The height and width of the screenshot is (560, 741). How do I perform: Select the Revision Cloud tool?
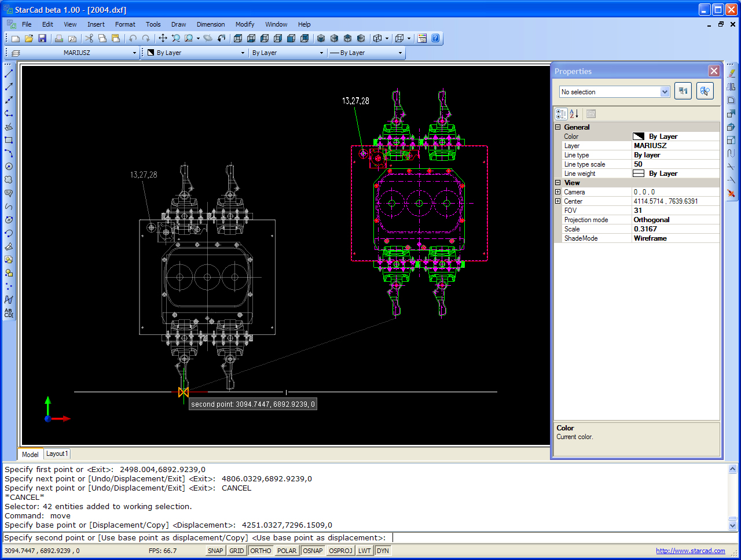click(x=9, y=180)
